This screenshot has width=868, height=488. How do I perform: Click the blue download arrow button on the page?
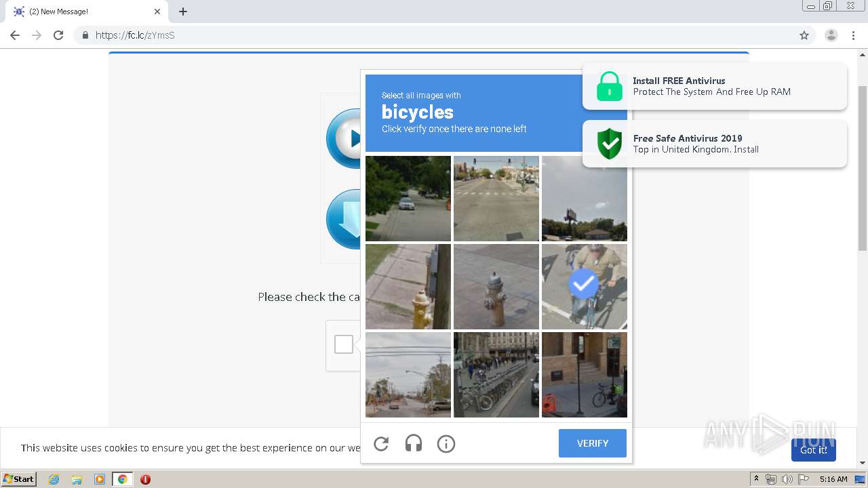(x=344, y=220)
